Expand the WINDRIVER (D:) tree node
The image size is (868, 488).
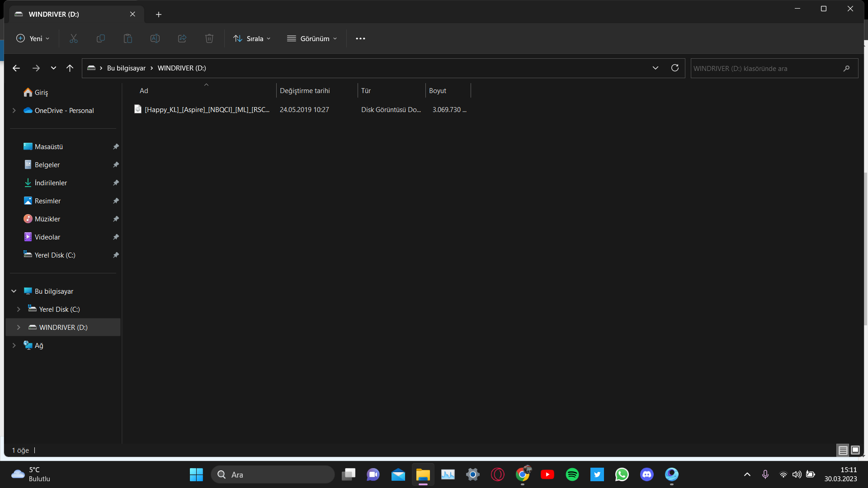coord(19,328)
